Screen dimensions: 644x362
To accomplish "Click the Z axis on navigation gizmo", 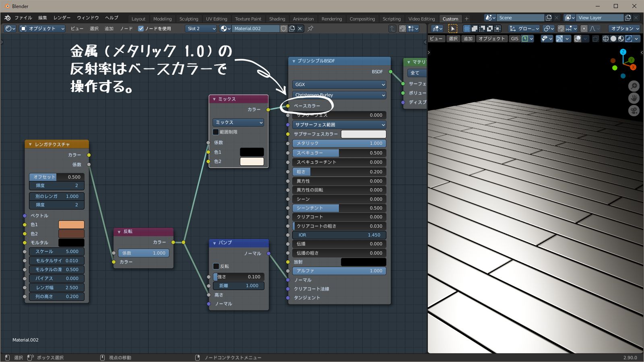I will pos(623,52).
